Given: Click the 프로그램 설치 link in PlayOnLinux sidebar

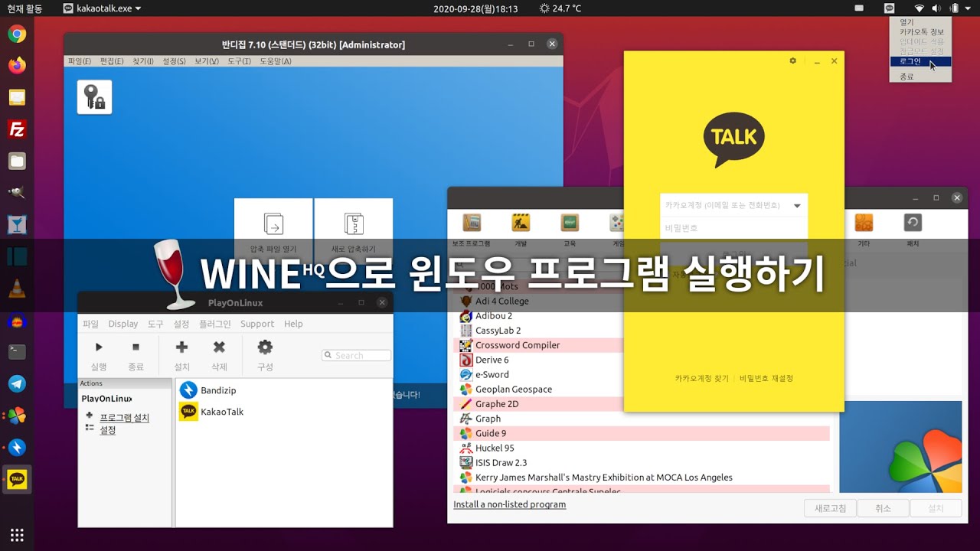Looking at the screenshot, I should click(x=125, y=418).
